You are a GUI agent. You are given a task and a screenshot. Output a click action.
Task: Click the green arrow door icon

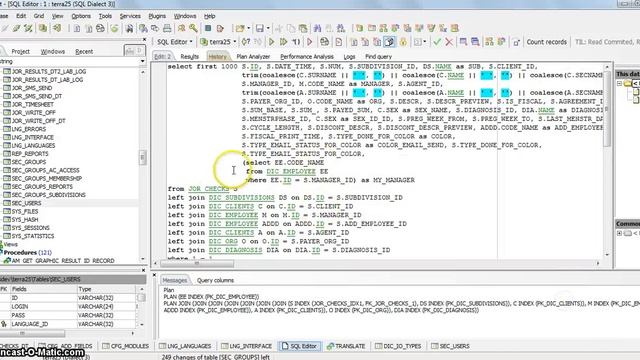57,28
